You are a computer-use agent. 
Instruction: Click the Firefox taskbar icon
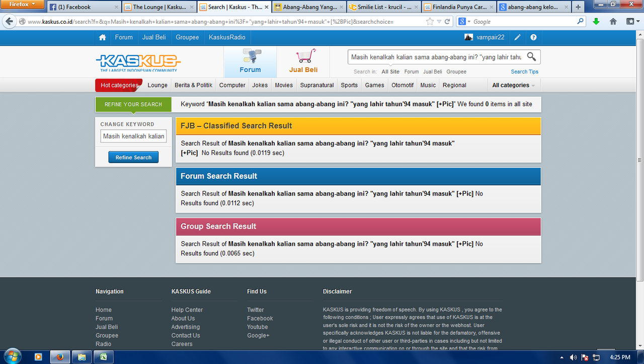[x=60, y=357]
